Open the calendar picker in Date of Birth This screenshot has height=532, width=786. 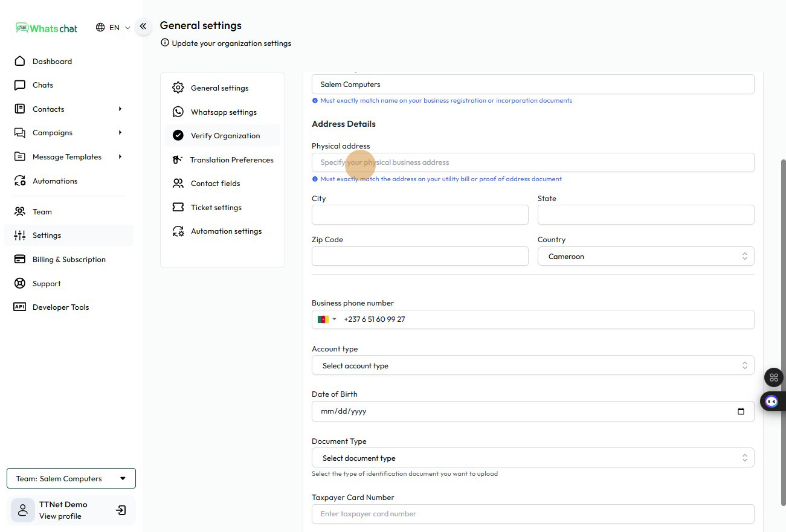pyautogui.click(x=741, y=411)
